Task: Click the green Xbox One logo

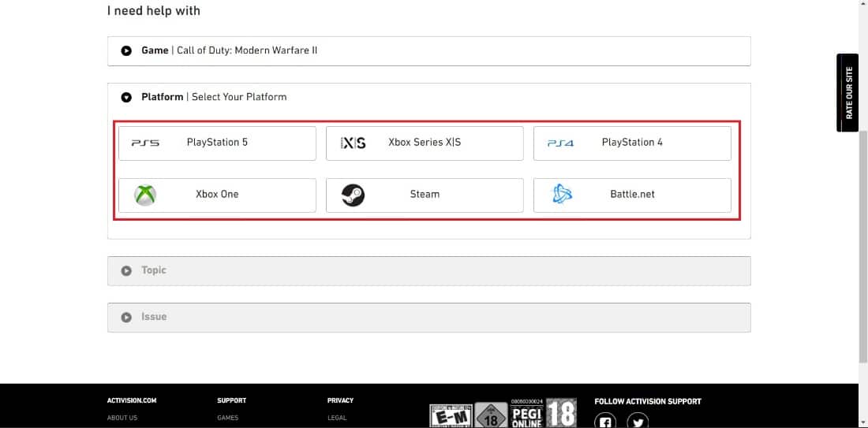Action: click(145, 195)
